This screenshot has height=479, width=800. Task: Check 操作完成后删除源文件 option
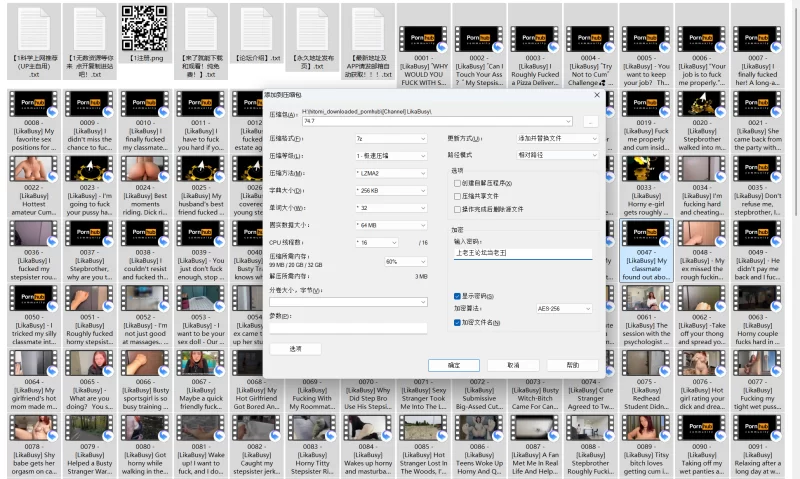[x=457, y=208]
